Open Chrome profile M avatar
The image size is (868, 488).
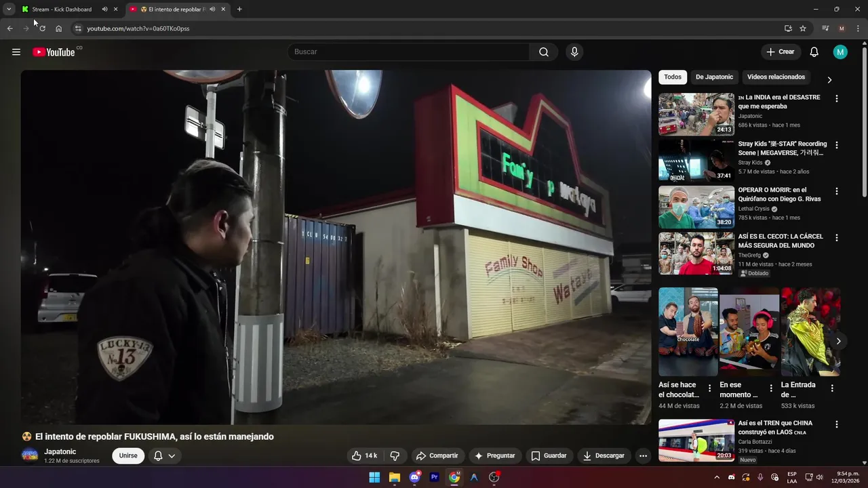(x=842, y=28)
